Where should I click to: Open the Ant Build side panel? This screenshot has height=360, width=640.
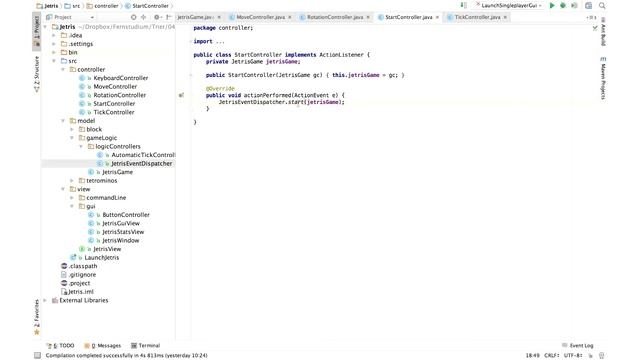(603, 32)
